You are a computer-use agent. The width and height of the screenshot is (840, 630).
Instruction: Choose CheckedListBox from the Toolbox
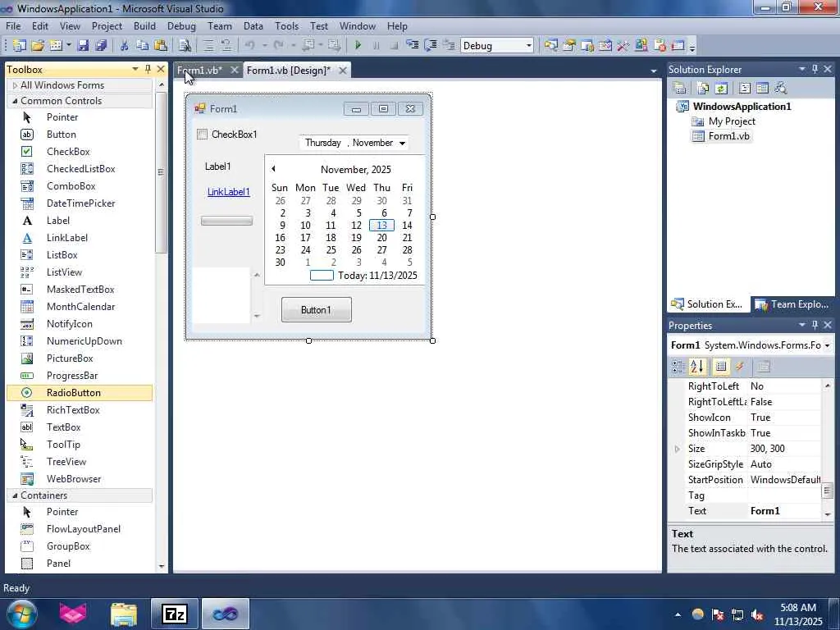point(80,169)
